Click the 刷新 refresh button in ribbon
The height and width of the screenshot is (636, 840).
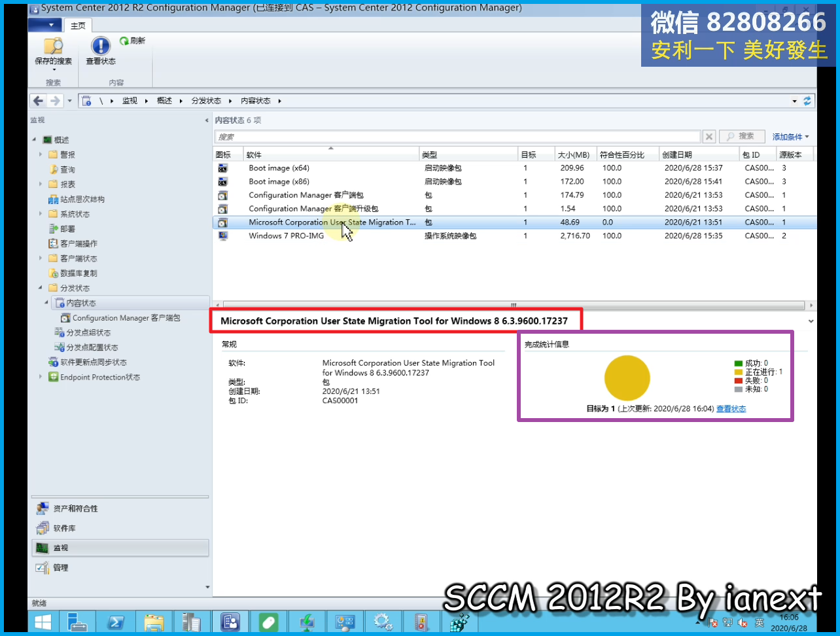pyautogui.click(x=132, y=41)
